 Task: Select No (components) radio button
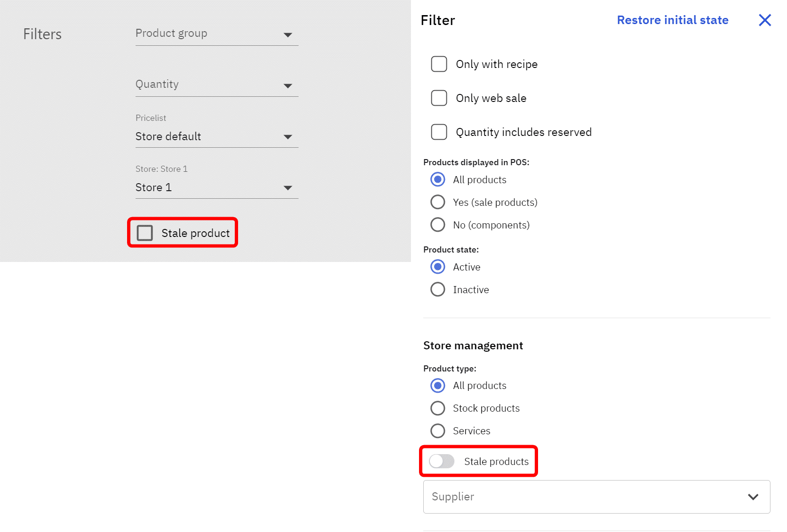(438, 225)
